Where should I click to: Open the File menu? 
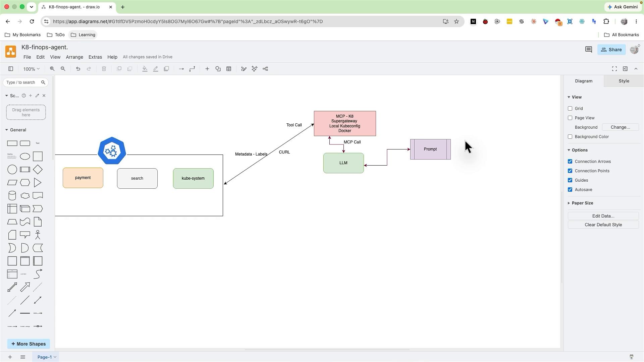point(27,57)
